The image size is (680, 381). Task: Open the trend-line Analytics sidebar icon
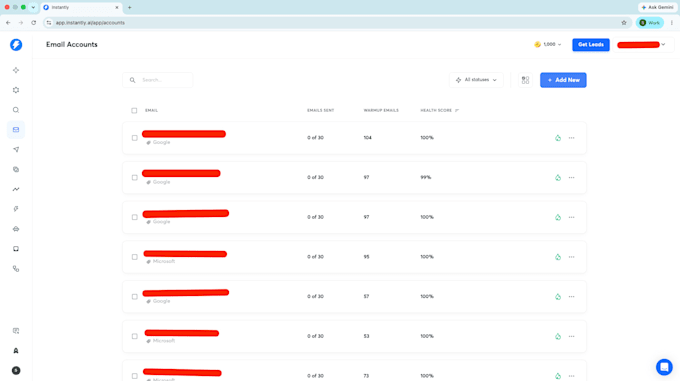click(x=16, y=189)
